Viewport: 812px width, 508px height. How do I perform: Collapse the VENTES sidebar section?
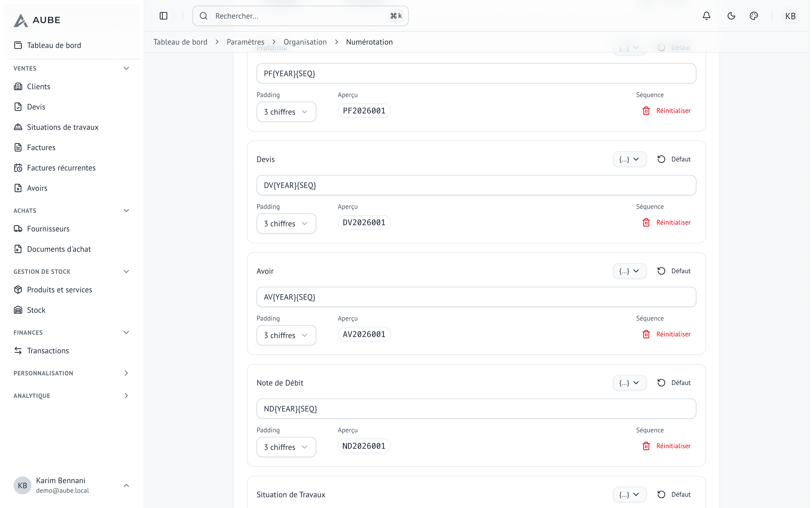(126, 69)
